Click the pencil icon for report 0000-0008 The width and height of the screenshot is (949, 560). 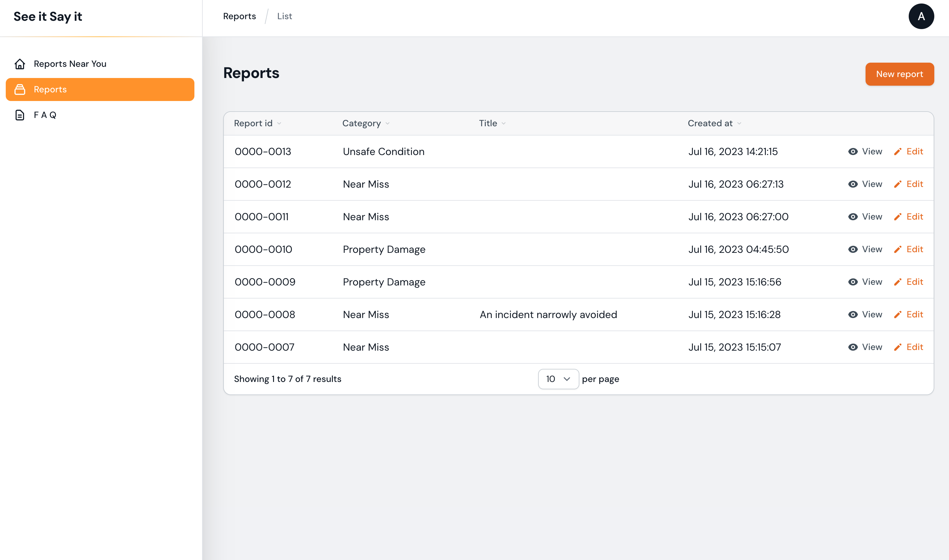point(898,315)
